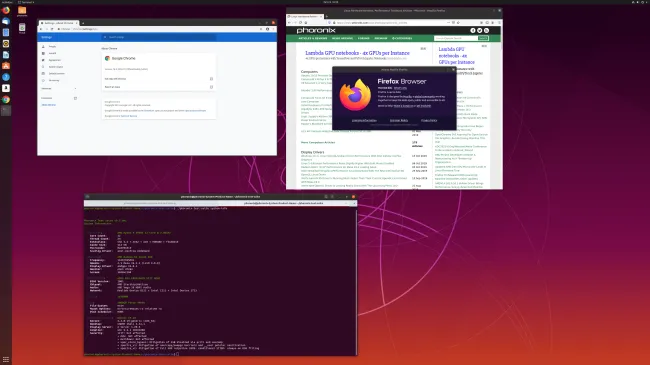Open a new tab in Firefox

tap(327, 16)
